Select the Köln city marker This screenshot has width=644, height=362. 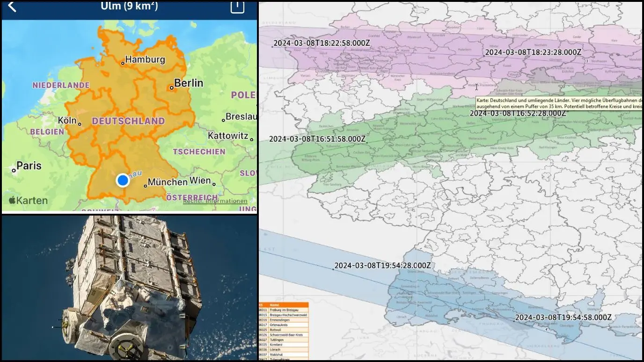tap(80, 124)
